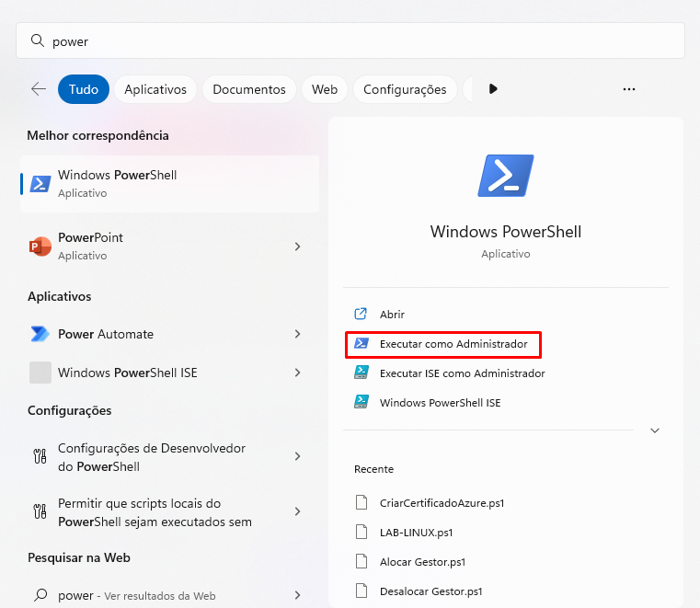The height and width of the screenshot is (608, 700).
Task: Click the search box containing "power"
Action: [350, 41]
